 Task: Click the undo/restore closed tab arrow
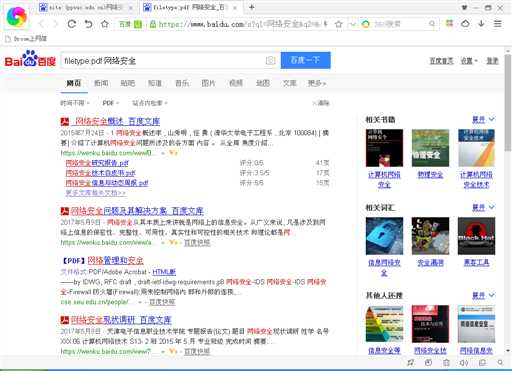tap(88, 24)
